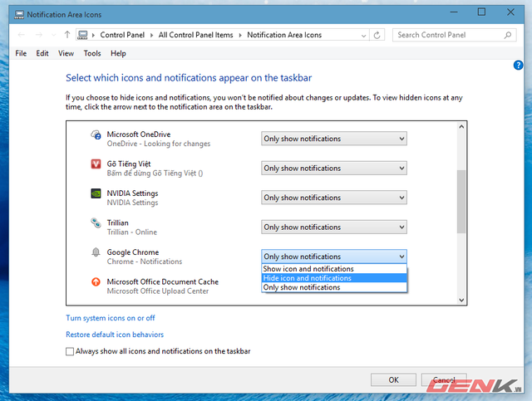This screenshot has height=401, width=532.
Task: Click the search magnifier icon
Action: click(x=508, y=35)
